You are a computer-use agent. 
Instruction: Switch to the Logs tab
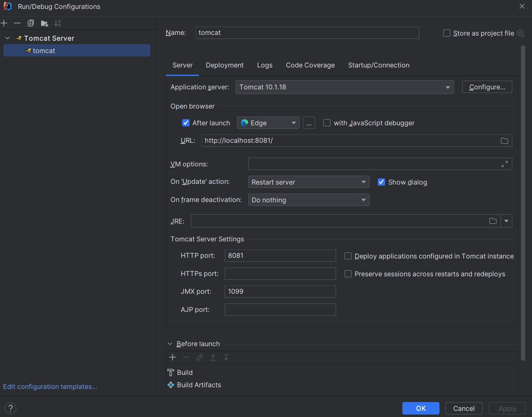click(x=265, y=65)
